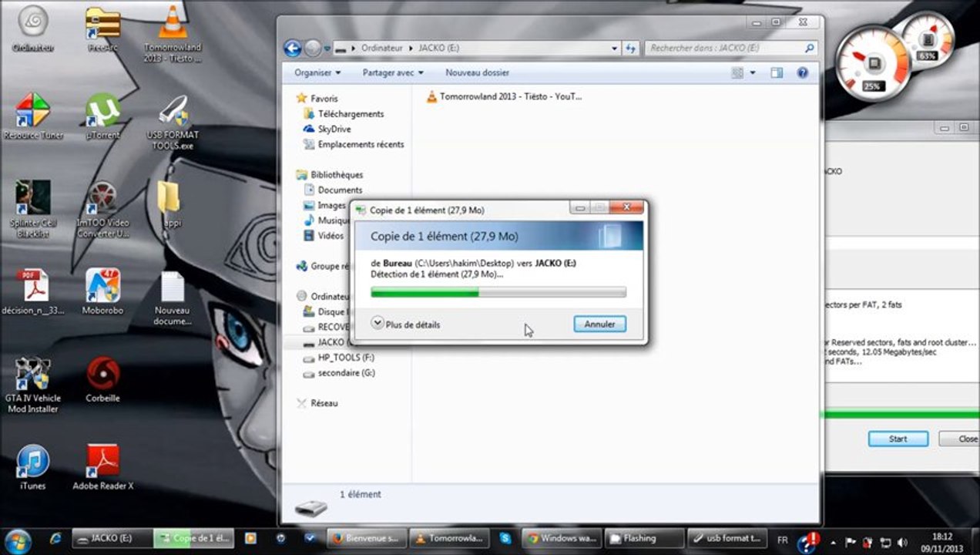Switch to usb format t... taskbar window
Image resolution: width=980 pixels, height=555 pixels.
tap(727, 538)
